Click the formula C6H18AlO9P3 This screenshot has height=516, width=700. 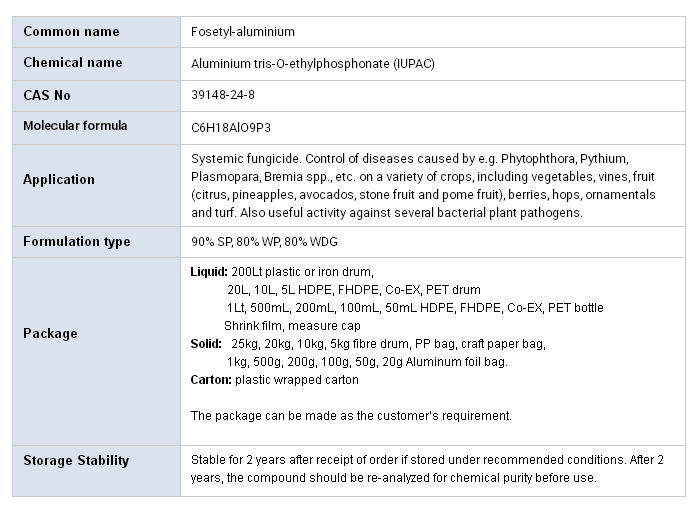click(x=231, y=128)
